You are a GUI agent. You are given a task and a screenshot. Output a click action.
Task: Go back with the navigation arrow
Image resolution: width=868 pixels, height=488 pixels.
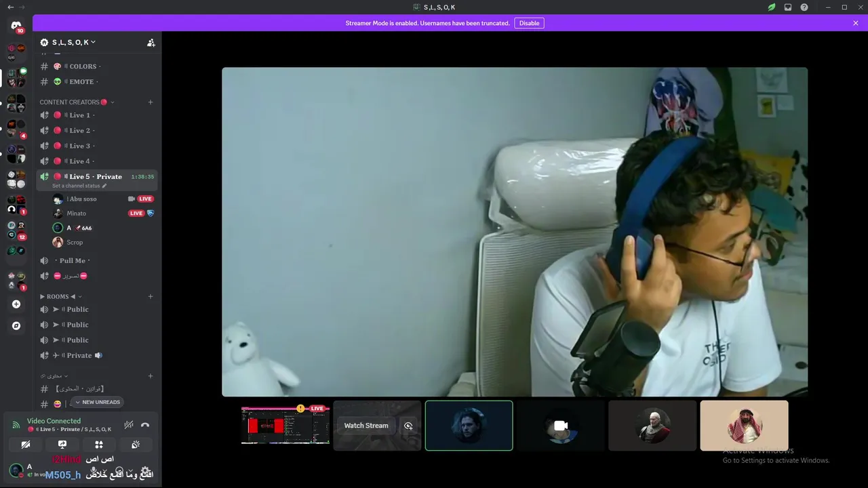10,7
